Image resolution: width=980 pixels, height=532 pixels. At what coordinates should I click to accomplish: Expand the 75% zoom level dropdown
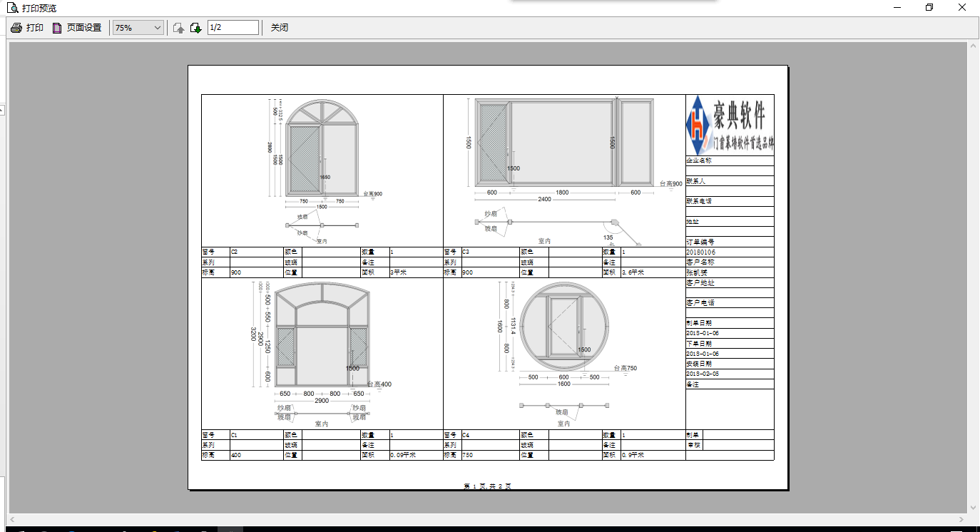(x=158, y=28)
